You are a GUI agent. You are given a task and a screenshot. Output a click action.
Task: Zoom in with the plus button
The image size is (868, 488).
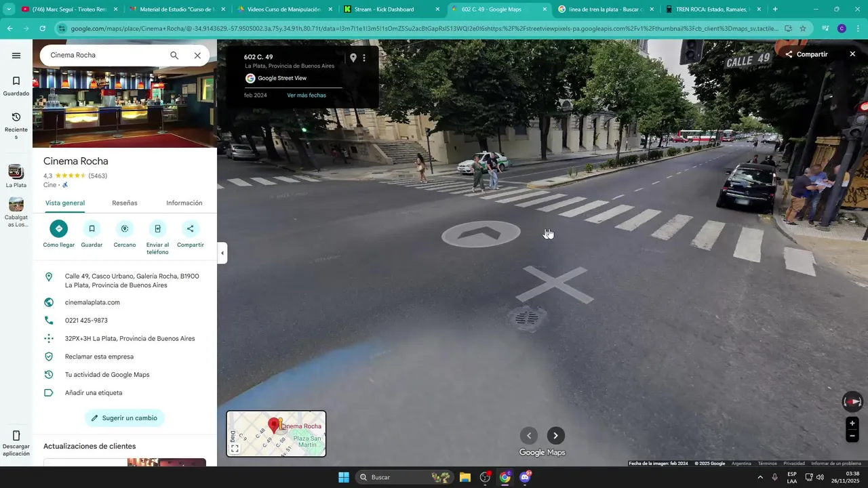[852, 424]
